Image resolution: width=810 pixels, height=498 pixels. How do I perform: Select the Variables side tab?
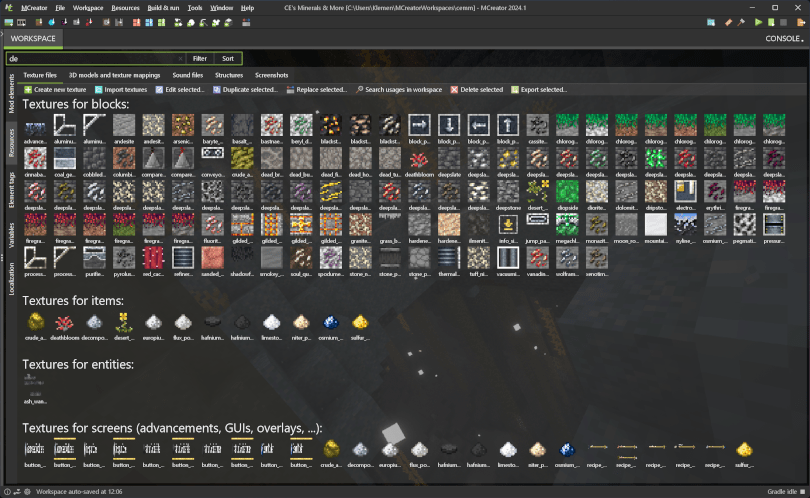(x=11, y=236)
